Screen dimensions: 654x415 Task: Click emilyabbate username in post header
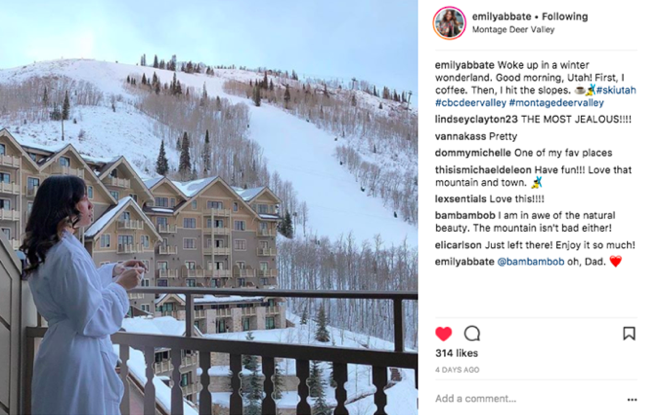(501, 17)
